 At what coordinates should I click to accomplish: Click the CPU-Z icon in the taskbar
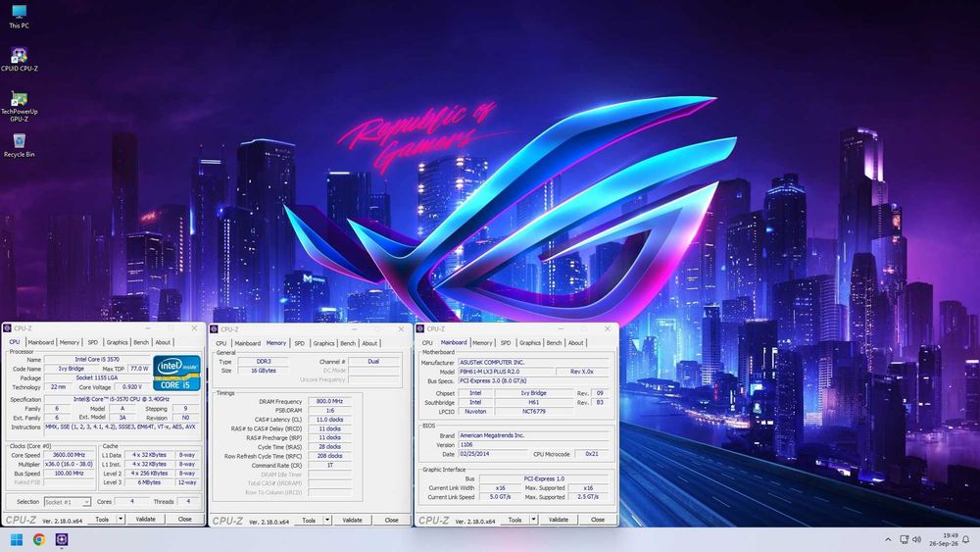61,539
